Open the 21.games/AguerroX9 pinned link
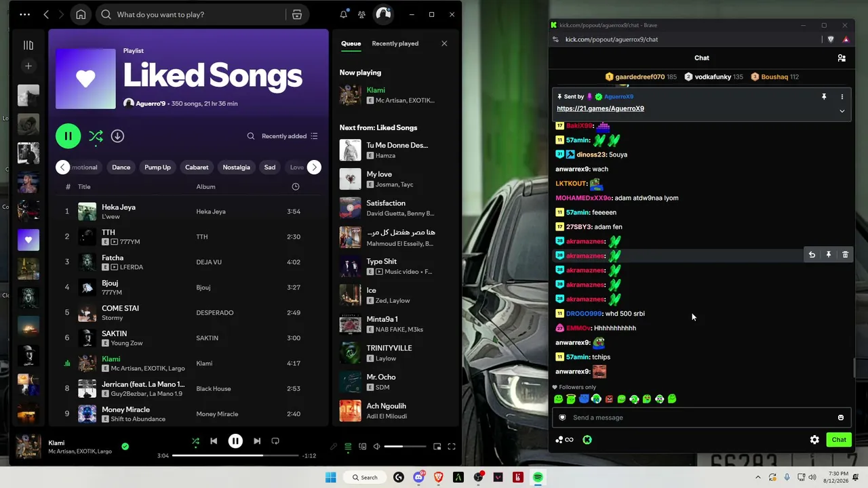Viewport: 868px width, 488px height. tap(600, 108)
